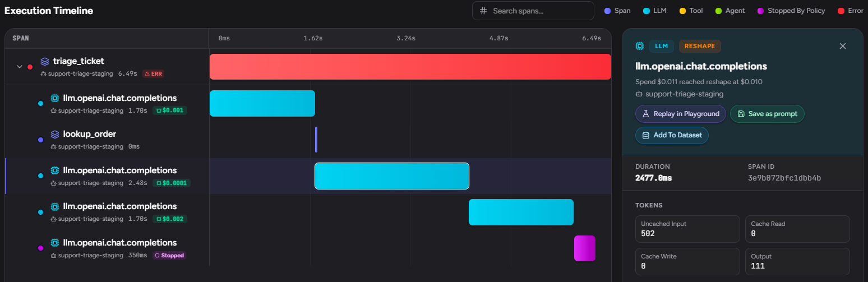The height and width of the screenshot is (282, 868).
Task: Click the LLM tag in details panel
Action: click(662, 46)
